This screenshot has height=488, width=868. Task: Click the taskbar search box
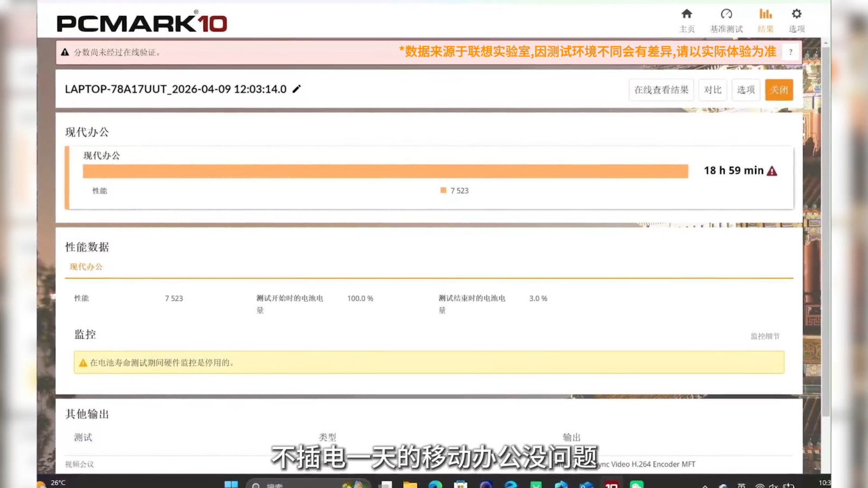(308, 484)
